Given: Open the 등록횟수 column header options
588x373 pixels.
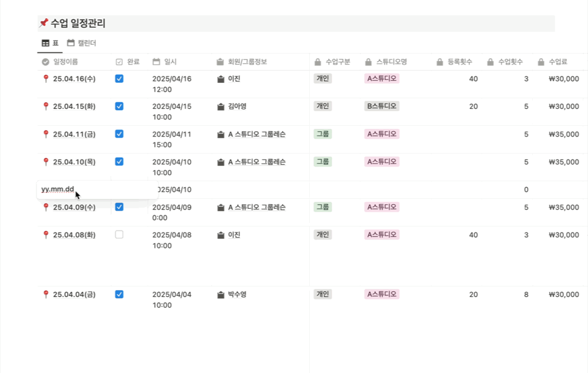Looking at the screenshot, I should click(x=456, y=61).
